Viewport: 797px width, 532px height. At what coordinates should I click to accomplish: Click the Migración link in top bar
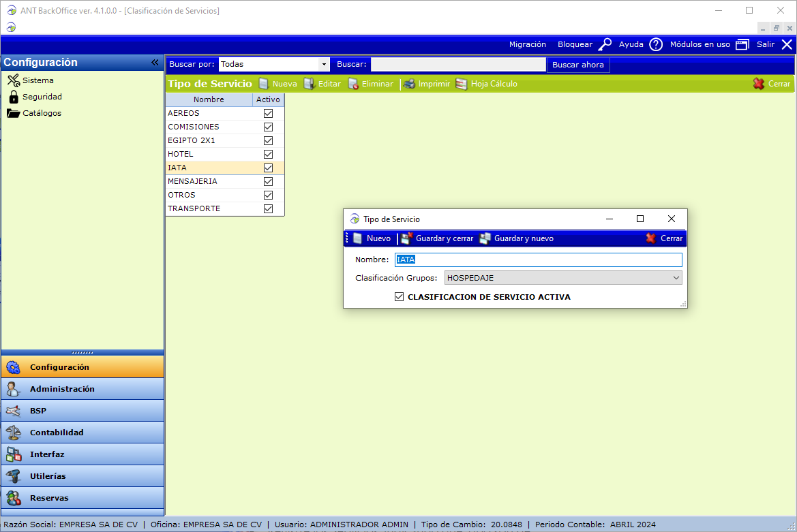point(527,44)
